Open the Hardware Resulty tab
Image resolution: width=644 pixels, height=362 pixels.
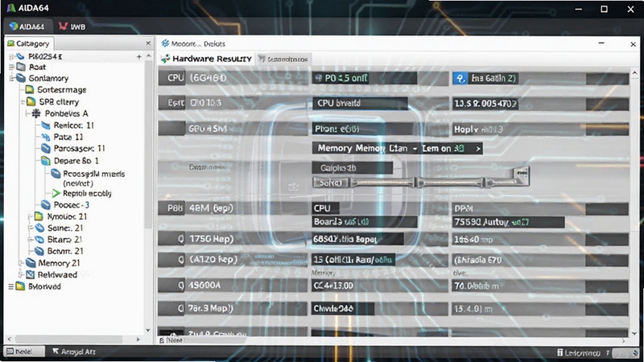(207, 59)
